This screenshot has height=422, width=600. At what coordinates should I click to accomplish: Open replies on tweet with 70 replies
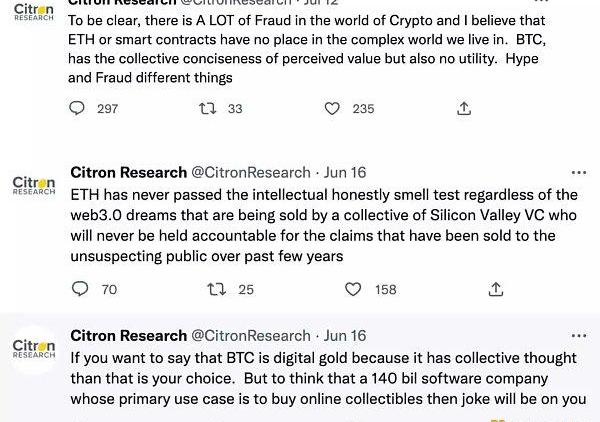click(x=81, y=290)
